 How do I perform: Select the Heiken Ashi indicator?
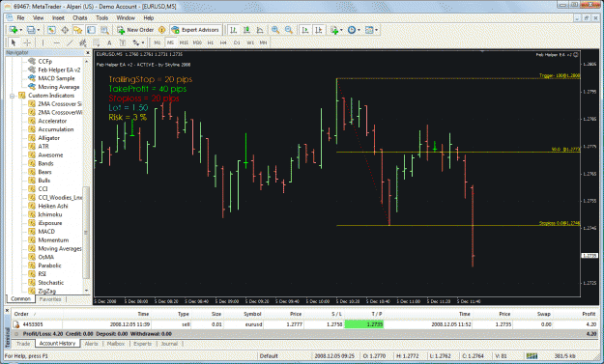53,206
